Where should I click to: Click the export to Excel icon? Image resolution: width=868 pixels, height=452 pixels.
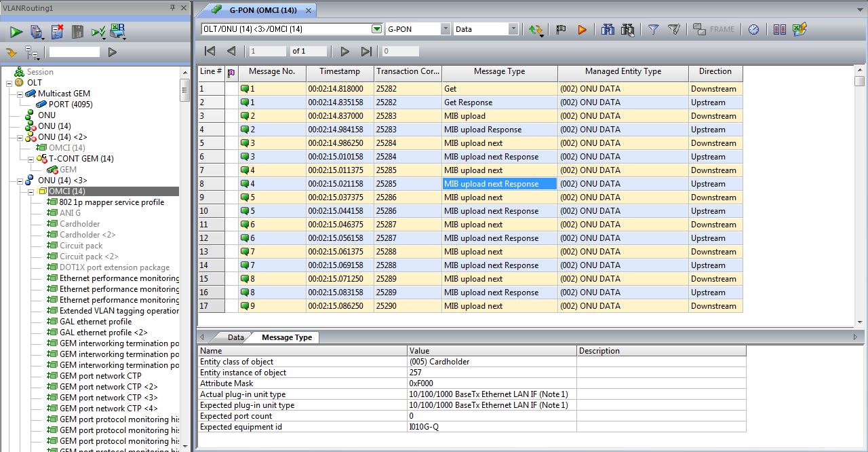800,29
